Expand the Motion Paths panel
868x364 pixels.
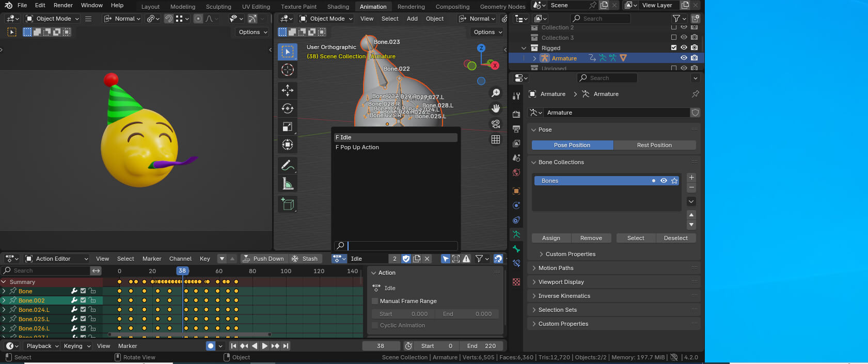pyautogui.click(x=556, y=268)
